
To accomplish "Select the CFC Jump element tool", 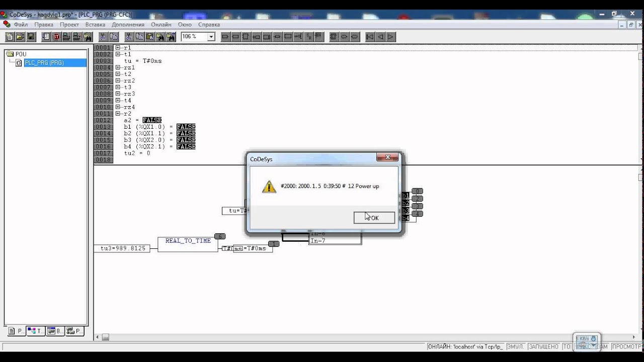I will point(257,37).
